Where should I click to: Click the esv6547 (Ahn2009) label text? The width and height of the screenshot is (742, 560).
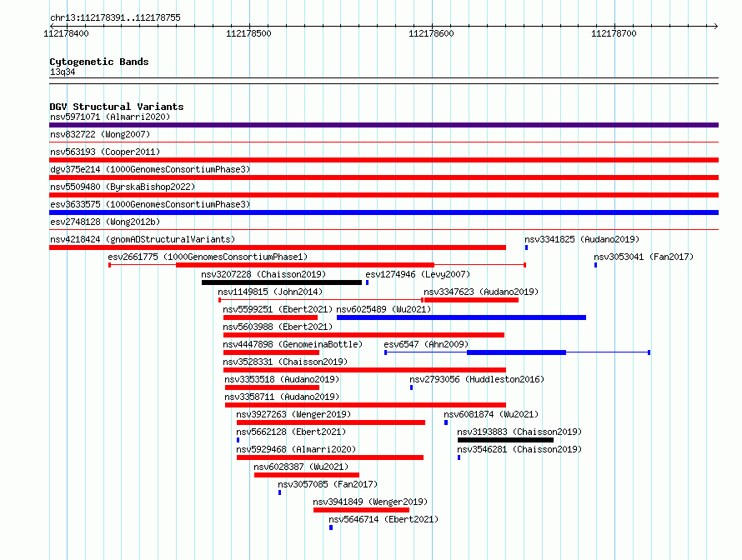point(426,344)
